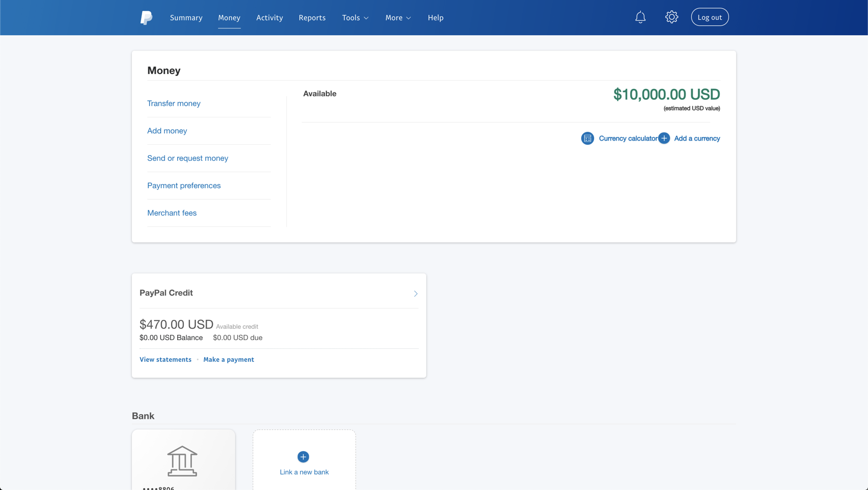
Task: Click the plus icon above Link a new bank
Action: tap(303, 457)
